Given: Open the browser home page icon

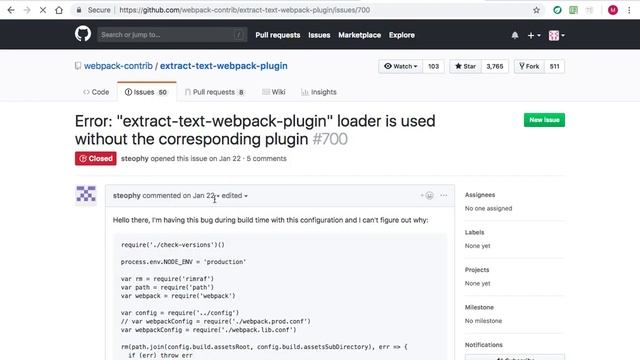Looking at the screenshot, I should [x=59, y=10].
